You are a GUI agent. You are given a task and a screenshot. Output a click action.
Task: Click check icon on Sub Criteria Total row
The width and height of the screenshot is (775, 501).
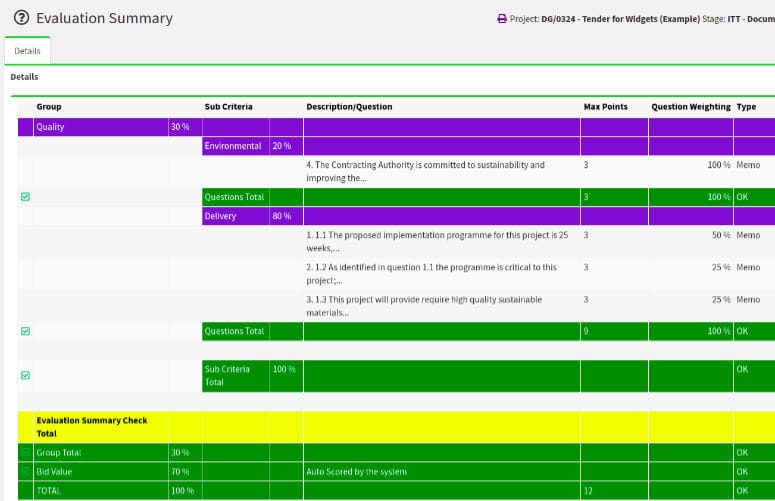click(25, 375)
